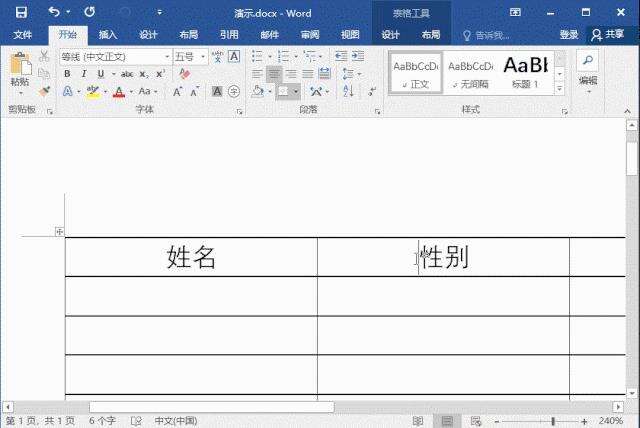Screen dimensions: 640x428
Task: Toggle bold formatting
Action: [67, 74]
